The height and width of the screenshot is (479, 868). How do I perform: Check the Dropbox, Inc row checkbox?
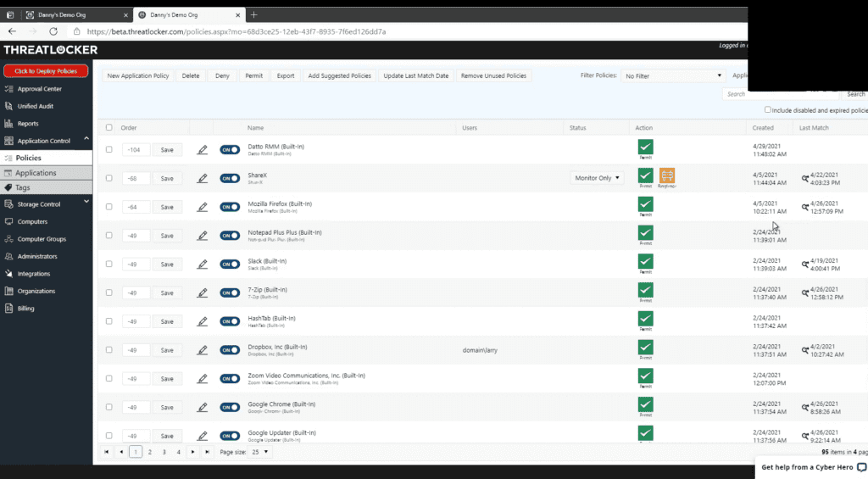tap(109, 350)
